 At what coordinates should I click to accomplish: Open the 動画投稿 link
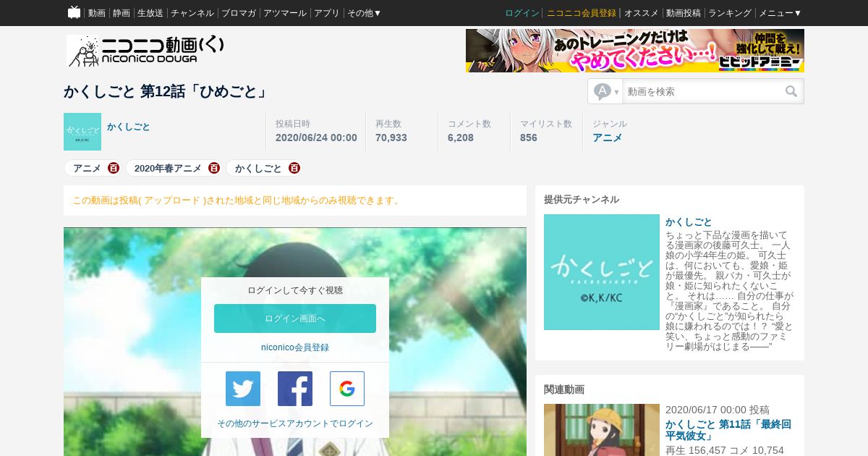click(684, 13)
